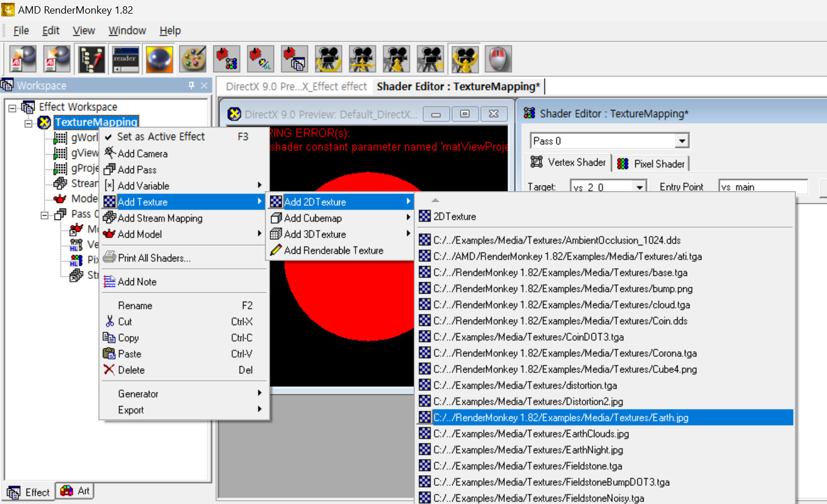Collapse the TextureMapping effect node
The image size is (827, 504).
coord(28,123)
